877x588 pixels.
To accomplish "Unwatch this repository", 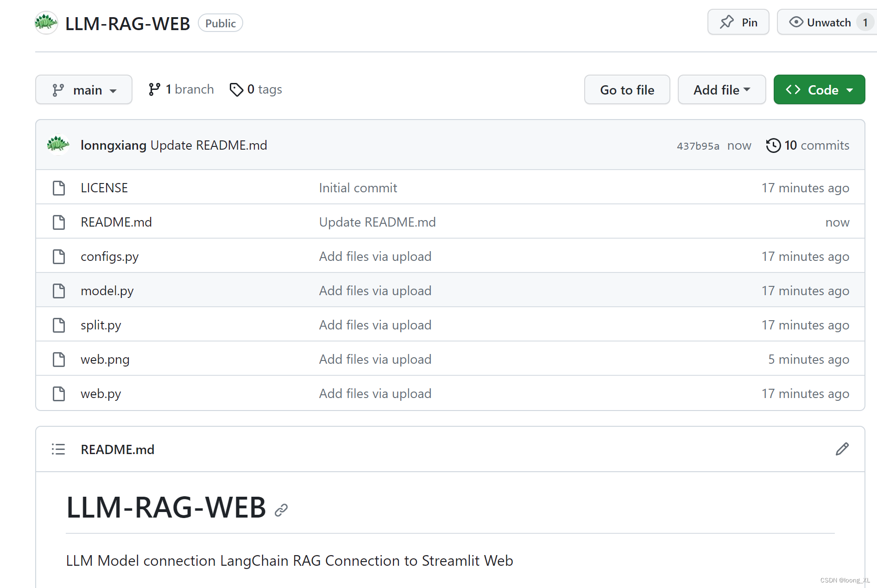I will click(825, 22).
